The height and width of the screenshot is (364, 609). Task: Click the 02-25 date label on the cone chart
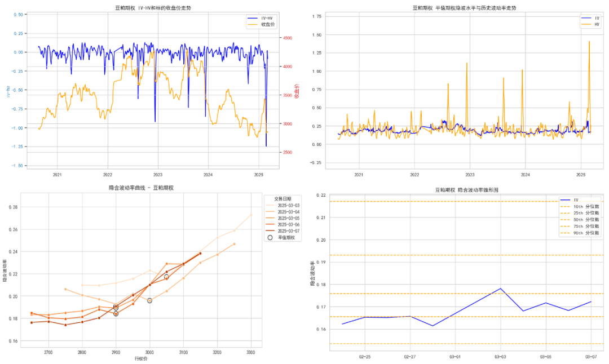(x=365, y=357)
